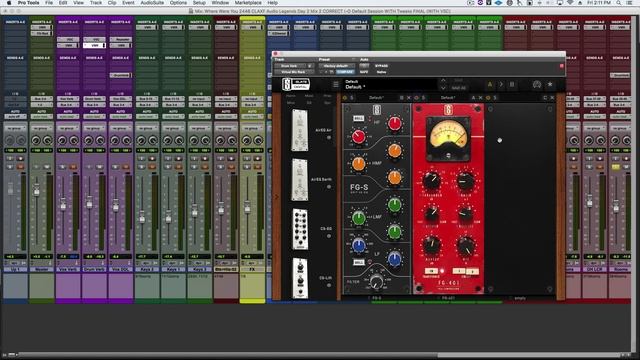Adjust FG-S blue LF frequency knob
The height and width of the screenshot is (360, 640).
[x=358, y=245]
